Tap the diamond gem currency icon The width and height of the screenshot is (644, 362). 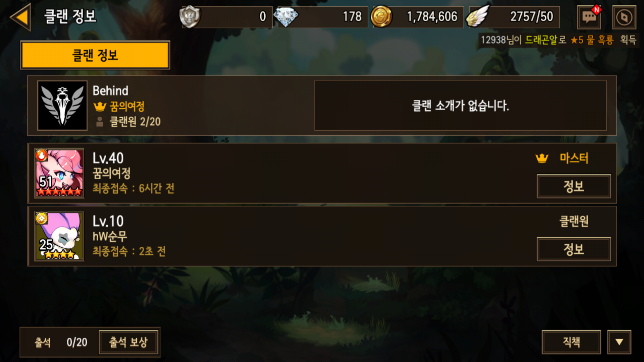tap(285, 17)
